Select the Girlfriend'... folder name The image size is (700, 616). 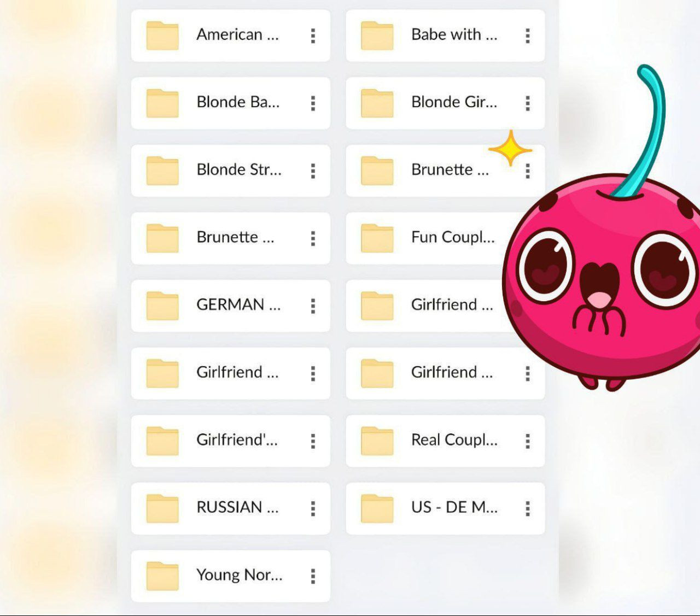[237, 440]
